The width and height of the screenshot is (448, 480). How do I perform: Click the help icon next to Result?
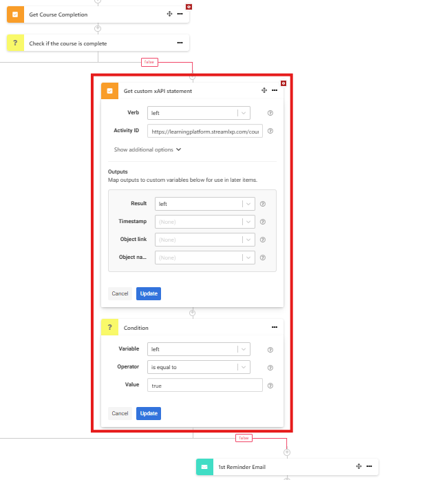pos(263,204)
